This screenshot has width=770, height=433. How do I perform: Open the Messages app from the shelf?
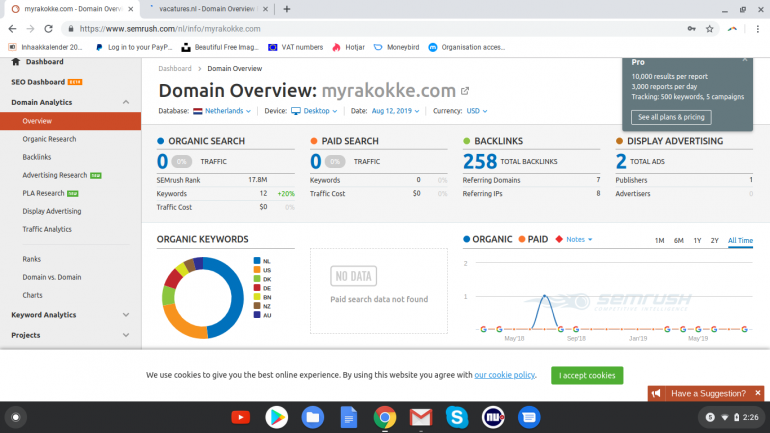[x=529, y=417]
